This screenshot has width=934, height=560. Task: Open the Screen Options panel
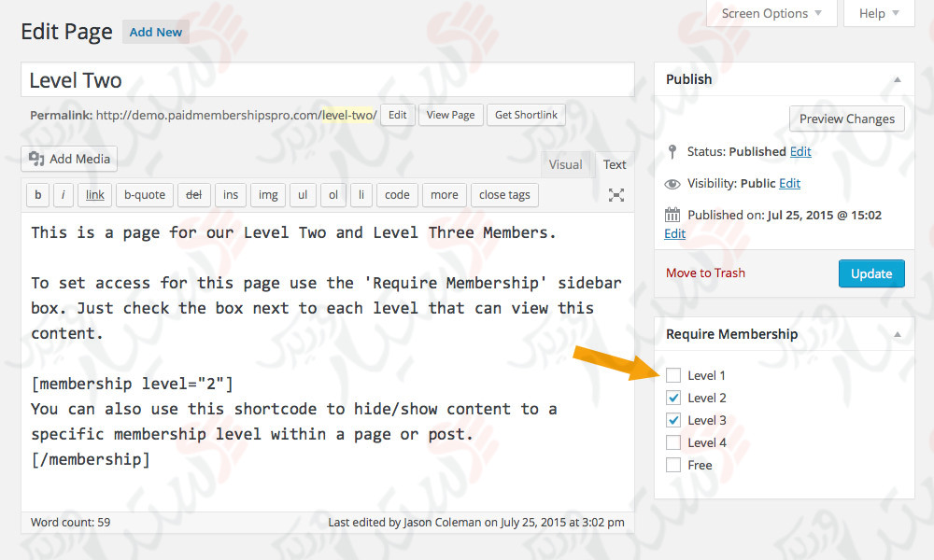(x=771, y=13)
